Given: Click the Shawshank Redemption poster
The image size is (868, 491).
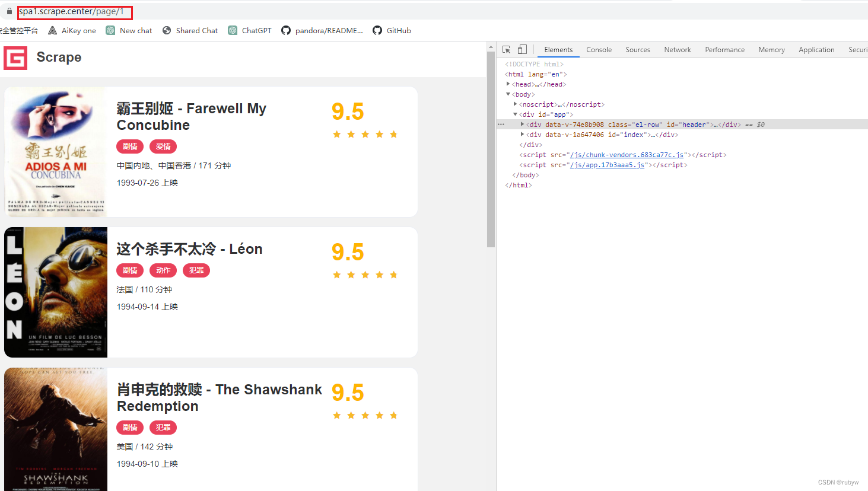Looking at the screenshot, I should click(56, 429).
